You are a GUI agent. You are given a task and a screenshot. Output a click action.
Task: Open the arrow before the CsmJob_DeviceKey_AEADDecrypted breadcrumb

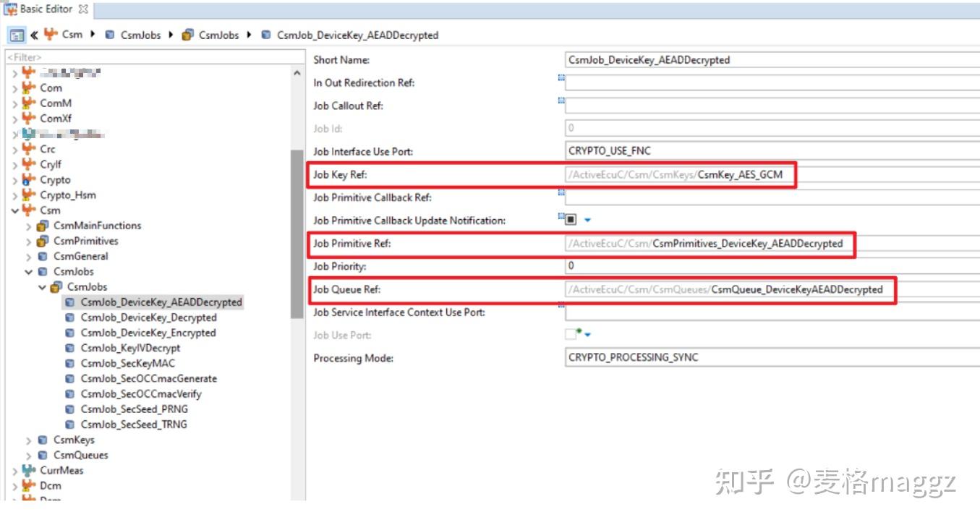click(x=250, y=35)
